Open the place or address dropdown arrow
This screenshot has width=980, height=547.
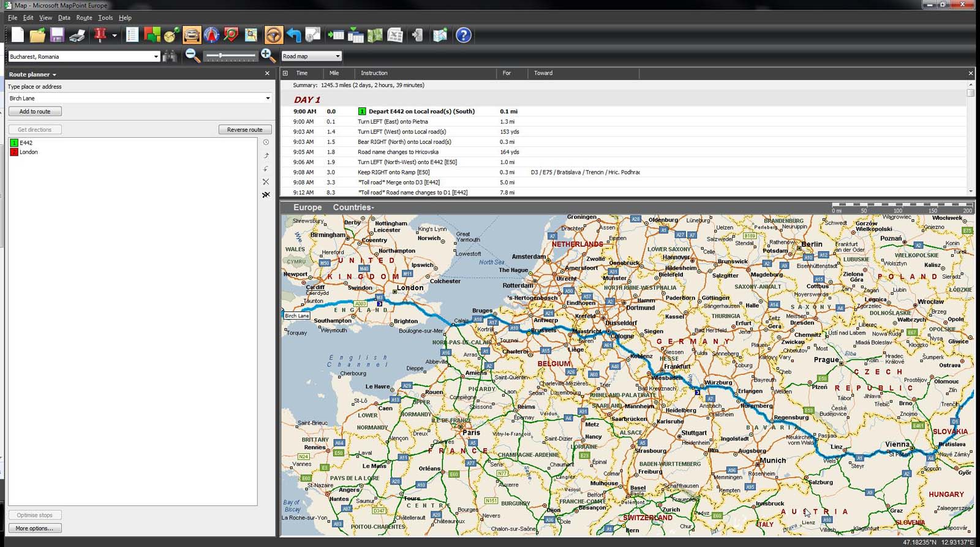click(x=268, y=98)
